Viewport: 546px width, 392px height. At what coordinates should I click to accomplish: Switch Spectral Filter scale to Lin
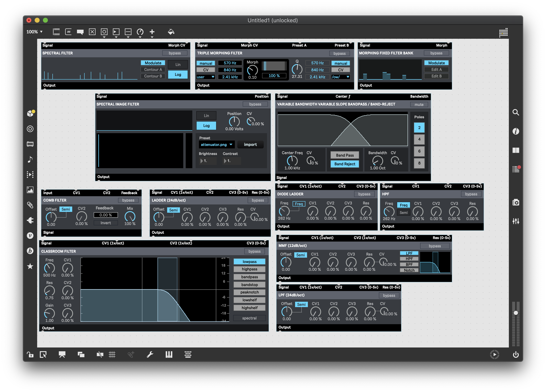pos(178,65)
